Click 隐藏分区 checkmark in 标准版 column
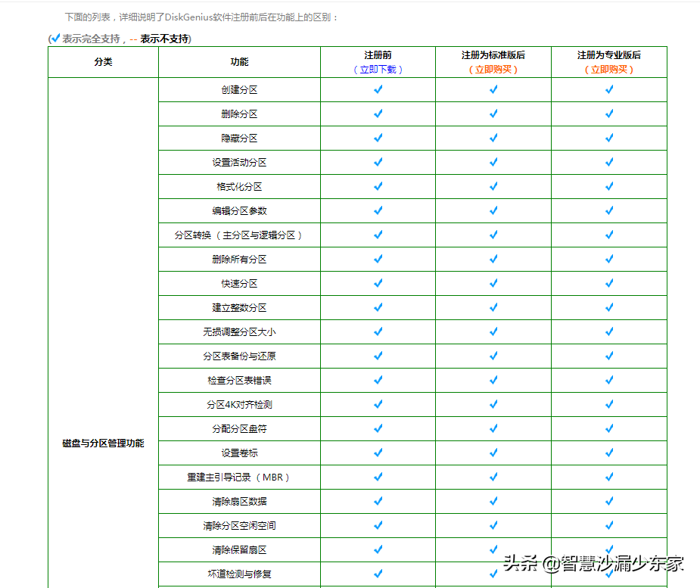 (x=493, y=138)
